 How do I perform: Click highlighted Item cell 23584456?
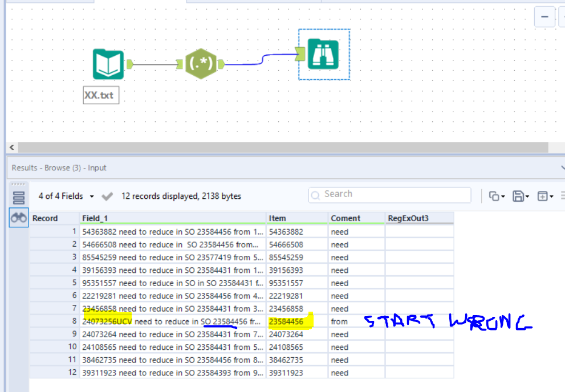click(297, 321)
